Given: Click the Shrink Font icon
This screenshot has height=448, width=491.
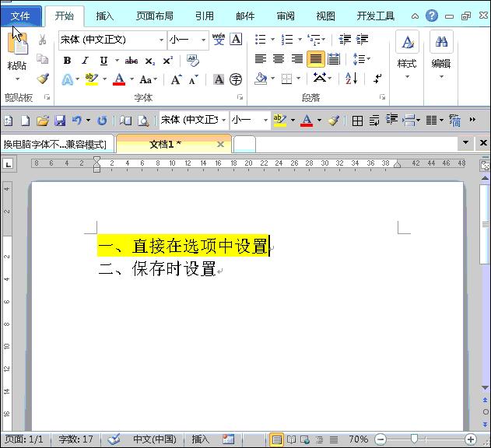Looking at the screenshot, I should (194, 80).
